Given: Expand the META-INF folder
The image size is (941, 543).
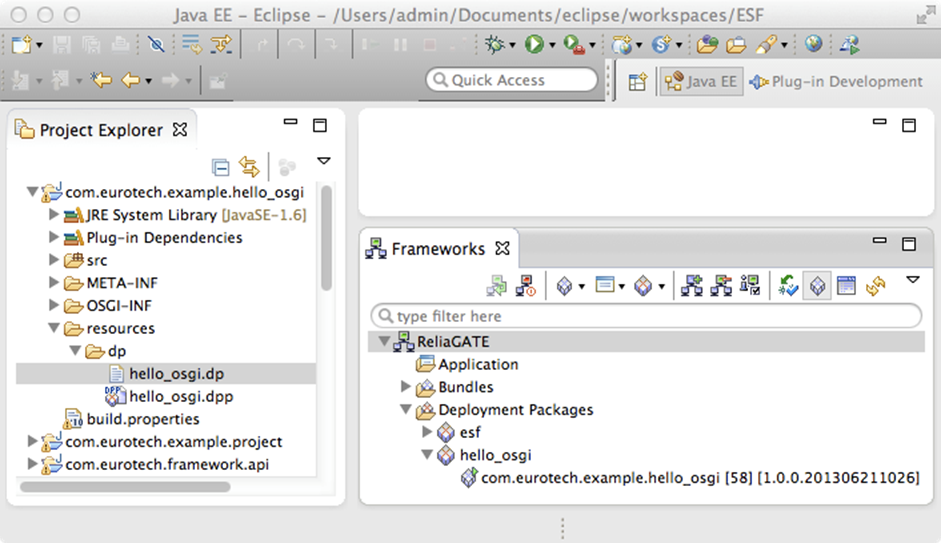Looking at the screenshot, I should pos(53,282).
